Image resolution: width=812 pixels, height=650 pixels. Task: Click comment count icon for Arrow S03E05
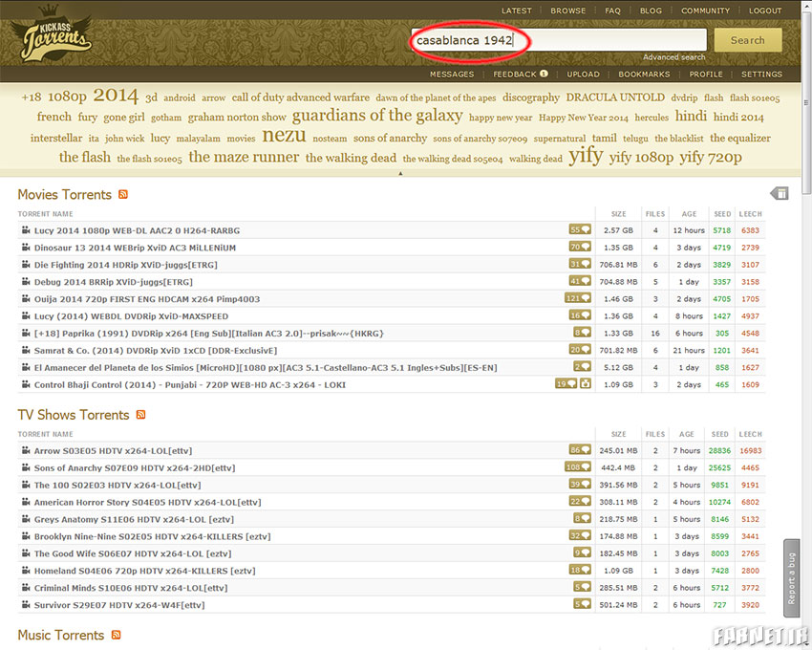click(x=580, y=450)
